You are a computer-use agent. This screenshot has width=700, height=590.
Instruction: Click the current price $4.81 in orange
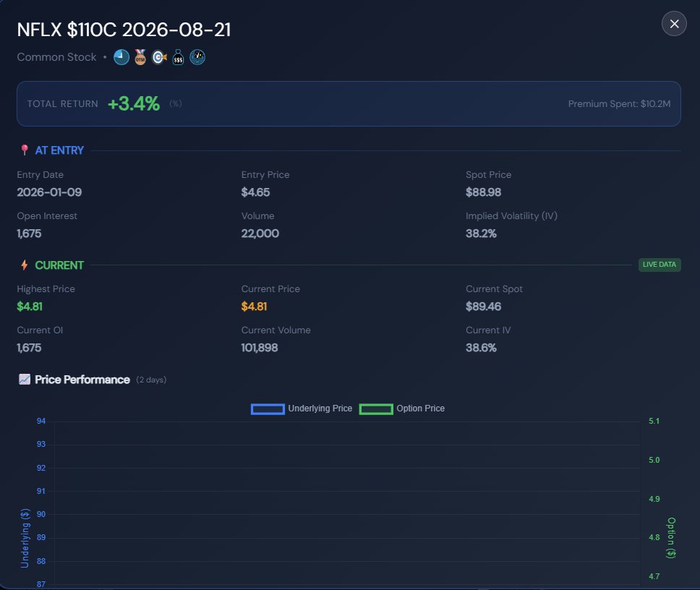(254, 307)
